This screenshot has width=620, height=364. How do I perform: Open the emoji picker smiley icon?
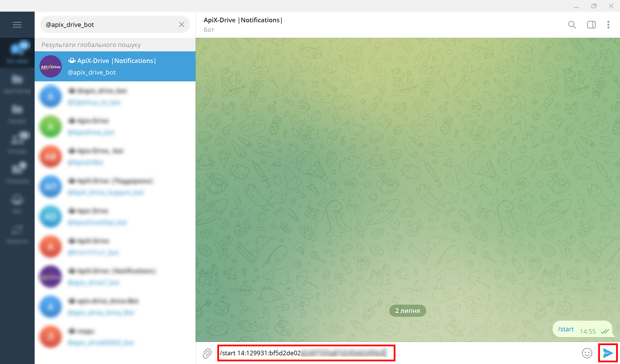(x=587, y=353)
